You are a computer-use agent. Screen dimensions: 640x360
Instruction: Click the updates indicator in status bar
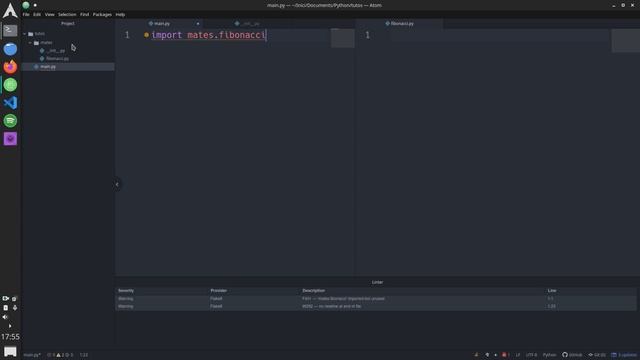(x=624, y=355)
